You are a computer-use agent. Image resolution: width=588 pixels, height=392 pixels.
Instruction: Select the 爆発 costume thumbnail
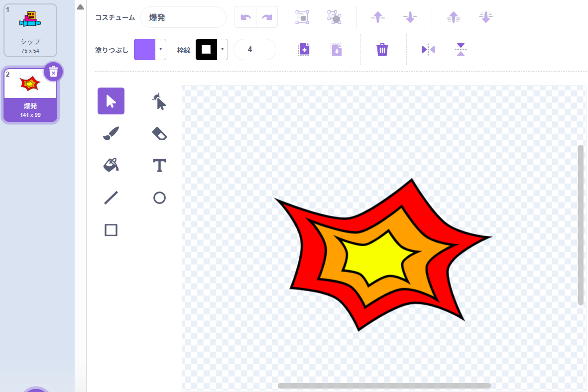pyautogui.click(x=30, y=95)
